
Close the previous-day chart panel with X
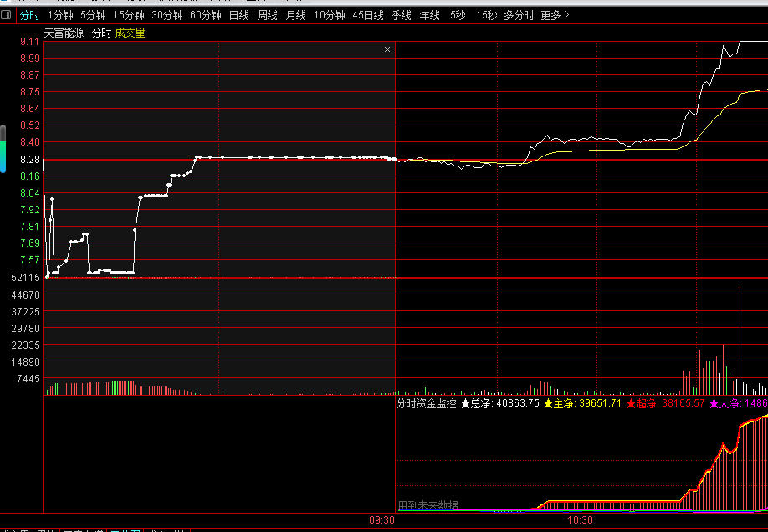click(x=387, y=49)
